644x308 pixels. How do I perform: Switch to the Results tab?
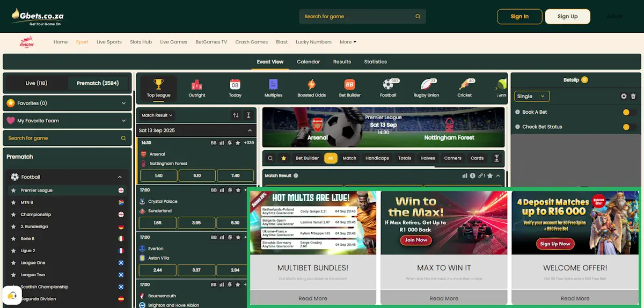point(342,62)
